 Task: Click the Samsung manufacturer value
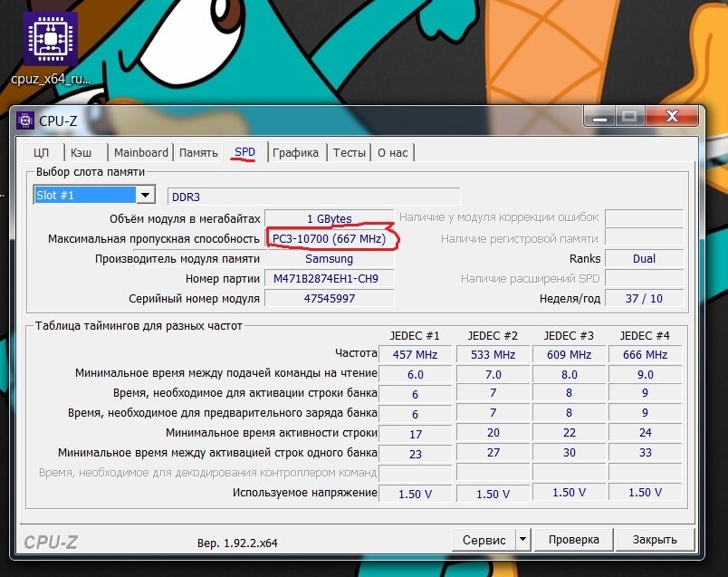pyautogui.click(x=330, y=258)
